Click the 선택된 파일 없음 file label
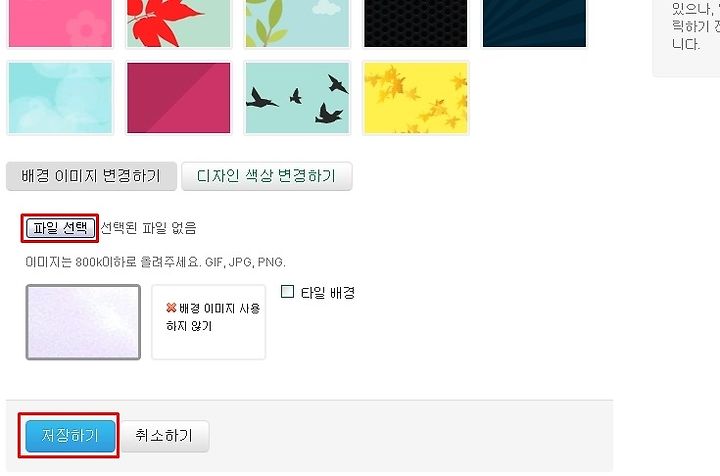720x476 pixels. (x=148, y=228)
